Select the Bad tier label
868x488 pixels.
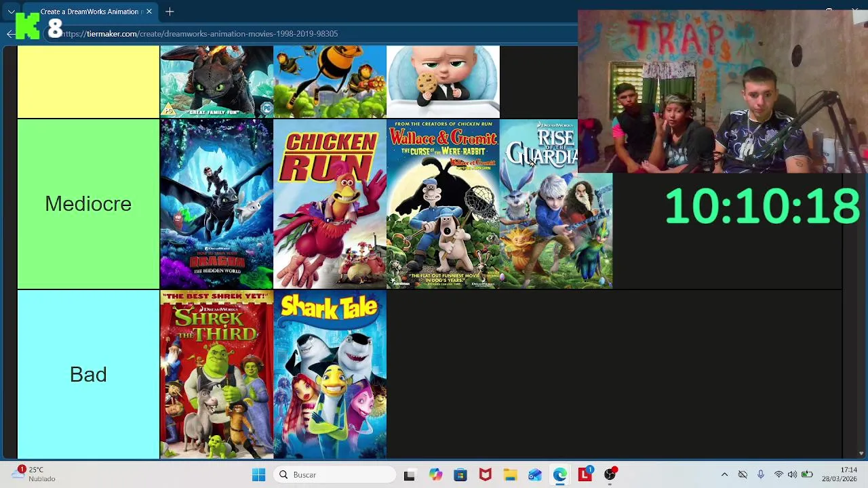pyautogui.click(x=88, y=375)
